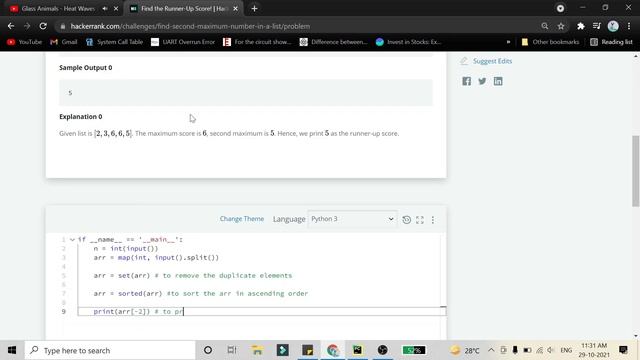
Task: Open the Invest in Stocks bookmark
Action: pos(409,42)
